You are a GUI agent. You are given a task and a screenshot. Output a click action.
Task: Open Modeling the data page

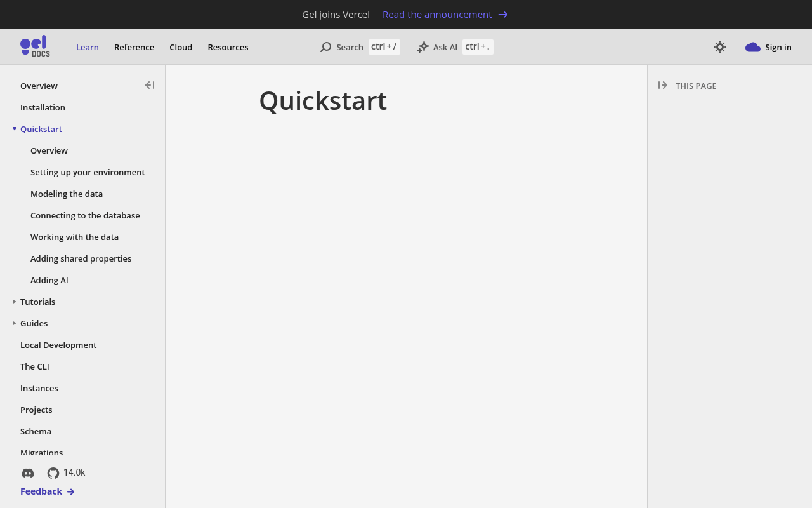(x=67, y=194)
